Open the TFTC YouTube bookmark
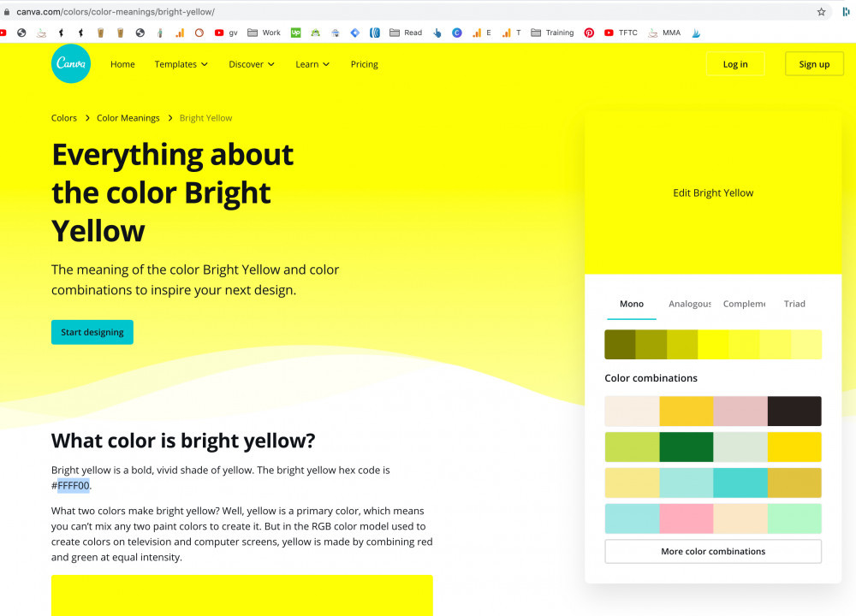The height and width of the screenshot is (616, 856). click(621, 33)
